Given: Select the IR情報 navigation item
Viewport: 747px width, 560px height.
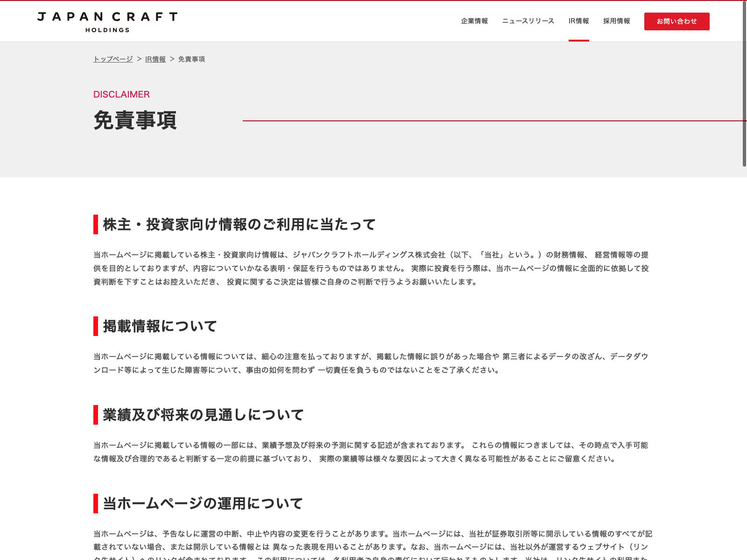Looking at the screenshot, I should click(578, 21).
